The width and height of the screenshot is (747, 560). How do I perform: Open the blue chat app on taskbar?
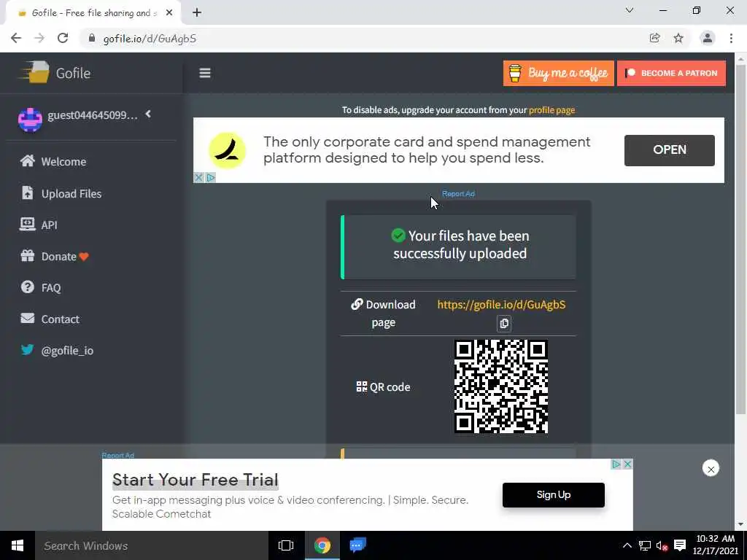point(357,545)
